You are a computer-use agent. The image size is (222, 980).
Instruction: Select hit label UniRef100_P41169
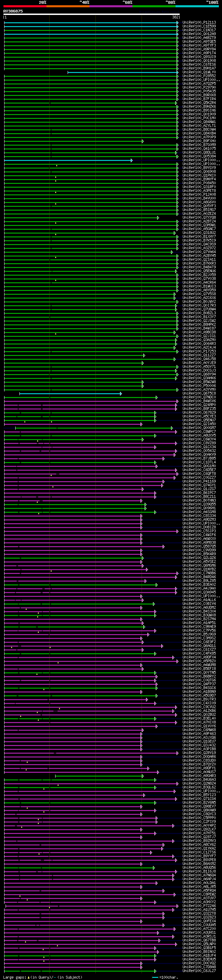pos(199,481)
